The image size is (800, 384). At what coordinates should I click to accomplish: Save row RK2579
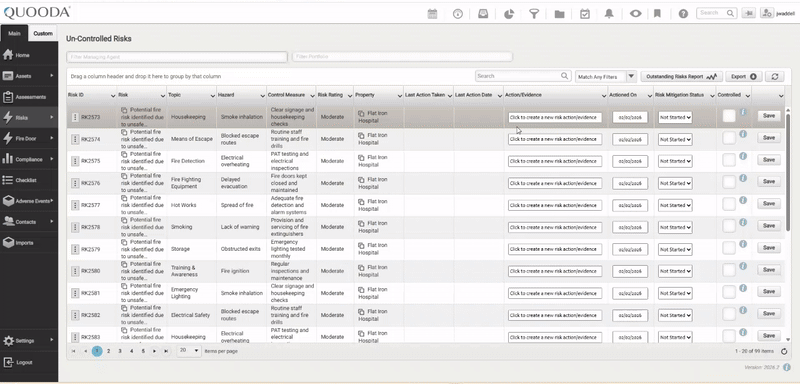tap(768, 247)
